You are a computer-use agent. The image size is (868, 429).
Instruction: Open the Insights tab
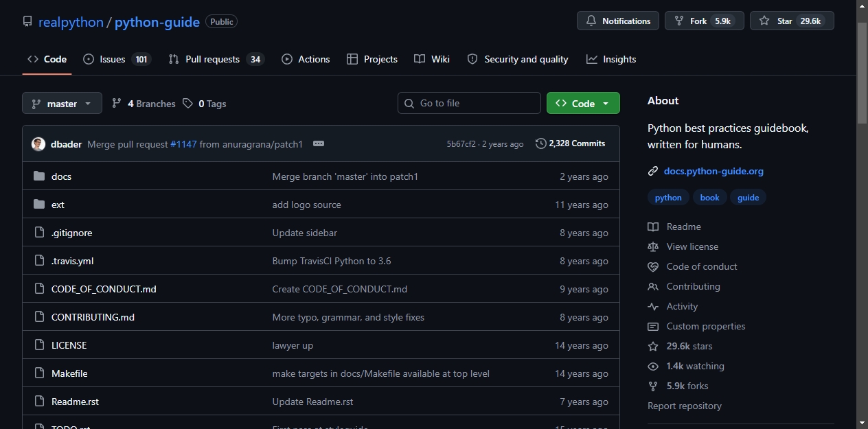pos(611,59)
